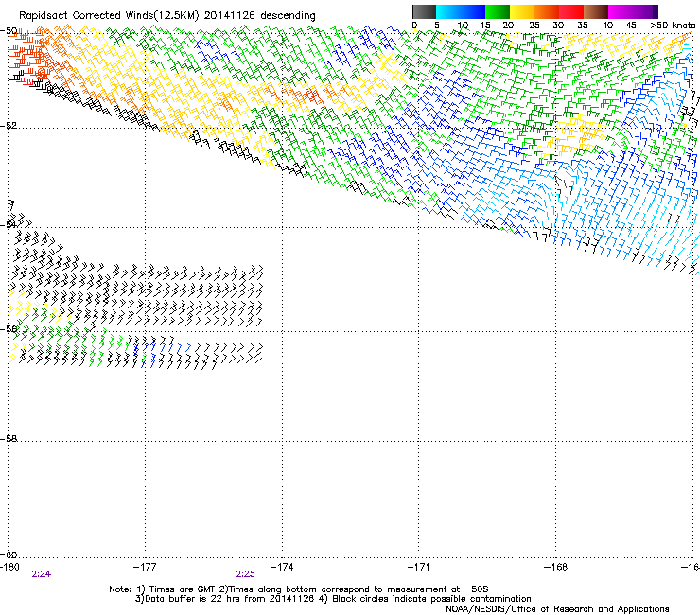Image resolution: width=700 pixels, height=615 pixels.
Task: Click the 'Black circles indicate possible contamination' note
Action: click(431, 599)
